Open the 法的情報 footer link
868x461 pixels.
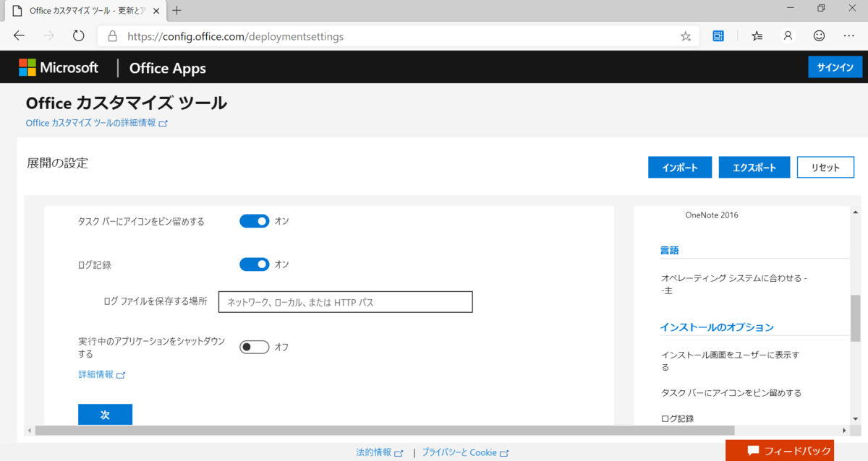(x=380, y=452)
